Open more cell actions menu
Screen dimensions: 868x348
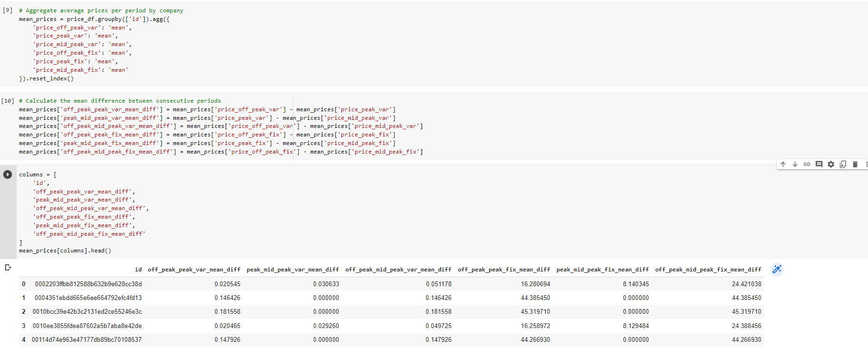click(866, 164)
